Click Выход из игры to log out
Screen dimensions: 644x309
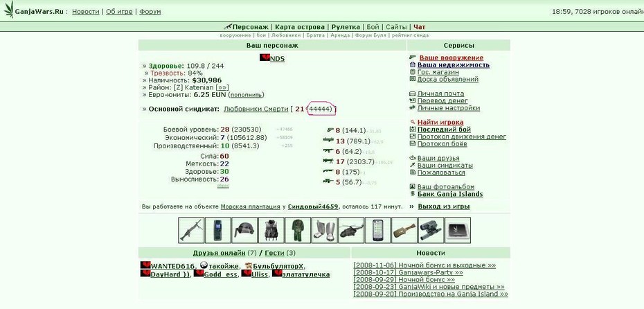(x=444, y=206)
